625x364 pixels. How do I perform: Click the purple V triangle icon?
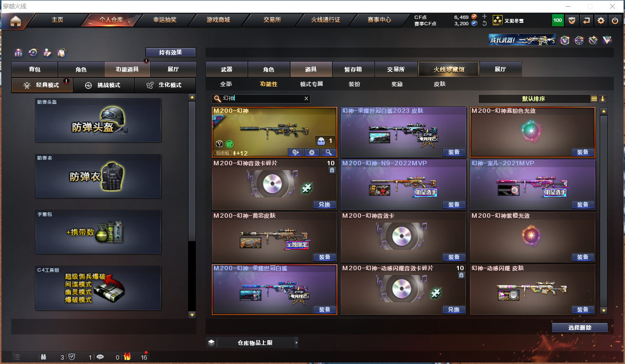607,40
